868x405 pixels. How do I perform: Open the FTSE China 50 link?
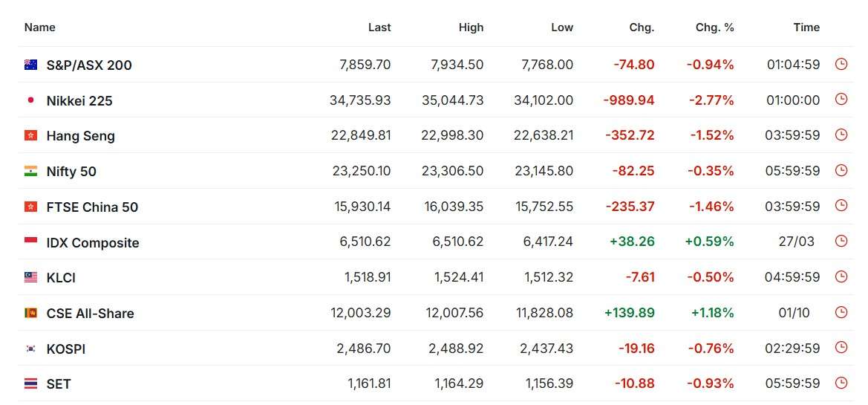coord(93,207)
